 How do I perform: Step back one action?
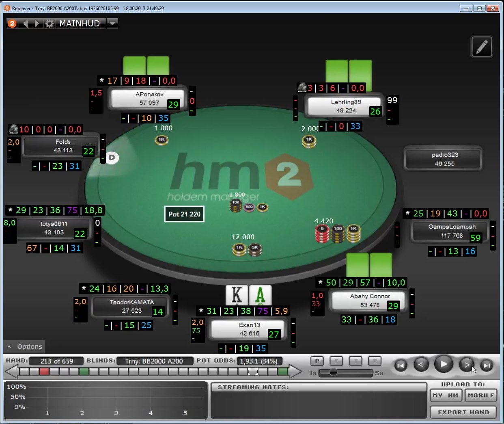coord(421,365)
